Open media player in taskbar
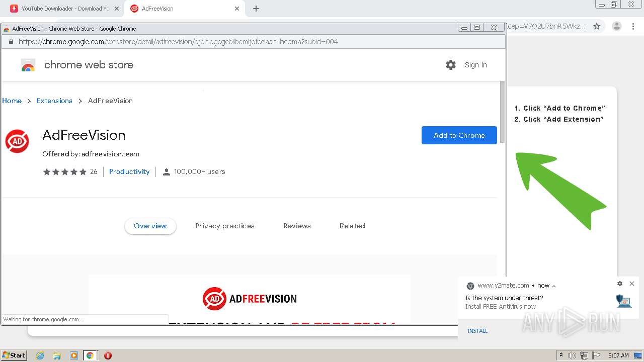Viewport: 644px width, 362px height. click(73, 355)
